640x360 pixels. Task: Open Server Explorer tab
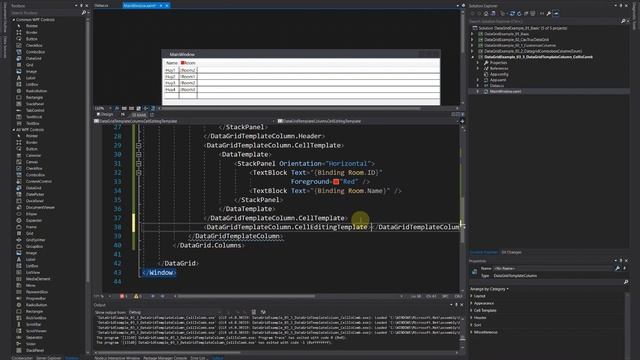(49, 358)
